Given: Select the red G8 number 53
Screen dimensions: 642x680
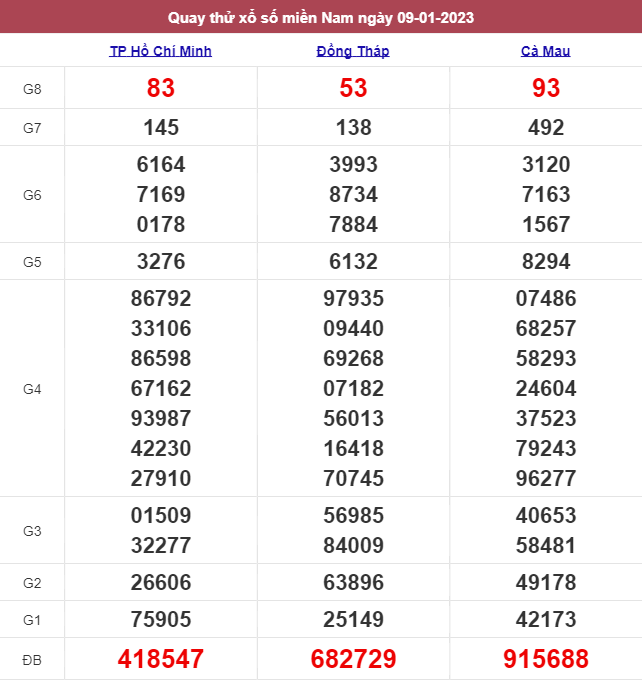Looking at the screenshot, I should (x=353, y=89).
